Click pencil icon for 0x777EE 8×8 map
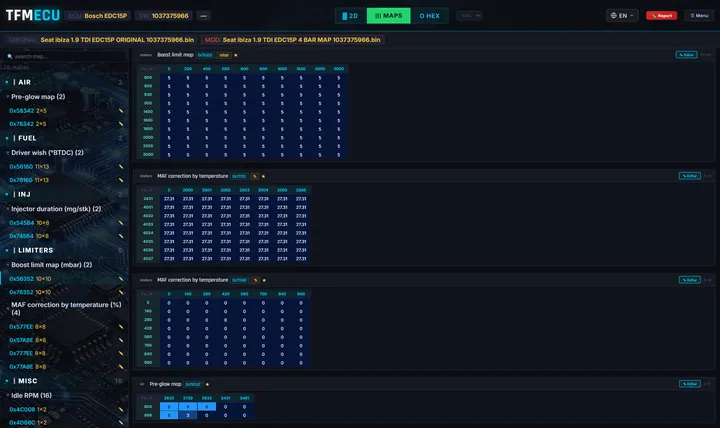 tap(121, 353)
